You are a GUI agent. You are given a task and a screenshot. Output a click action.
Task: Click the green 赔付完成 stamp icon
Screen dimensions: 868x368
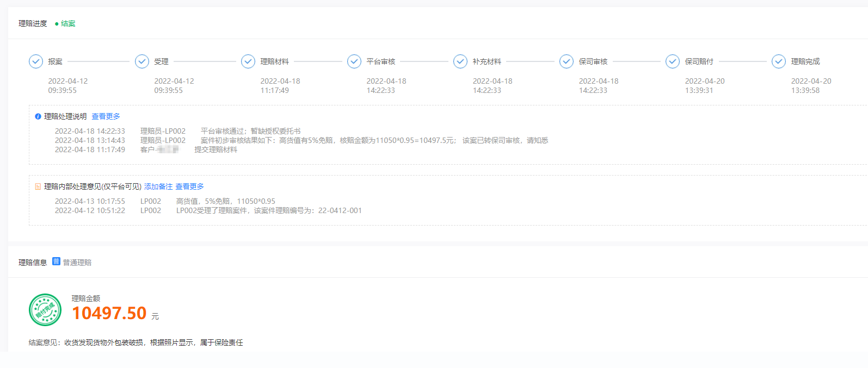tap(45, 310)
